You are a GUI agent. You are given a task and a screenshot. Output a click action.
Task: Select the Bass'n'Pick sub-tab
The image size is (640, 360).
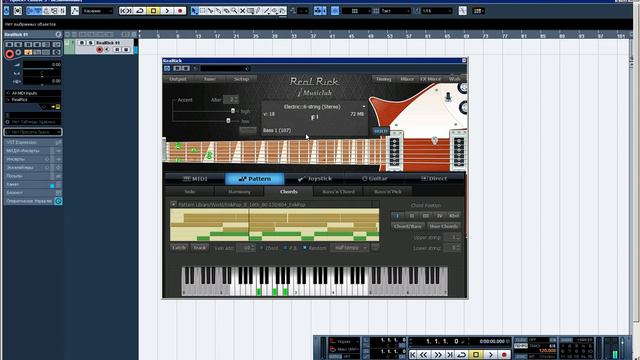tap(388, 191)
